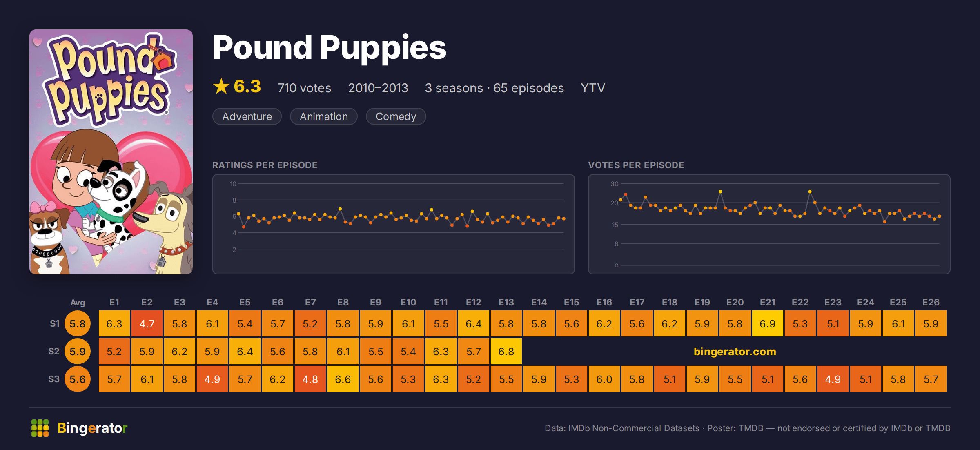Click the Bingerator grid logo icon
This screenshot has width=980, height=450.
pyautogui.click(x=40, y=428)
